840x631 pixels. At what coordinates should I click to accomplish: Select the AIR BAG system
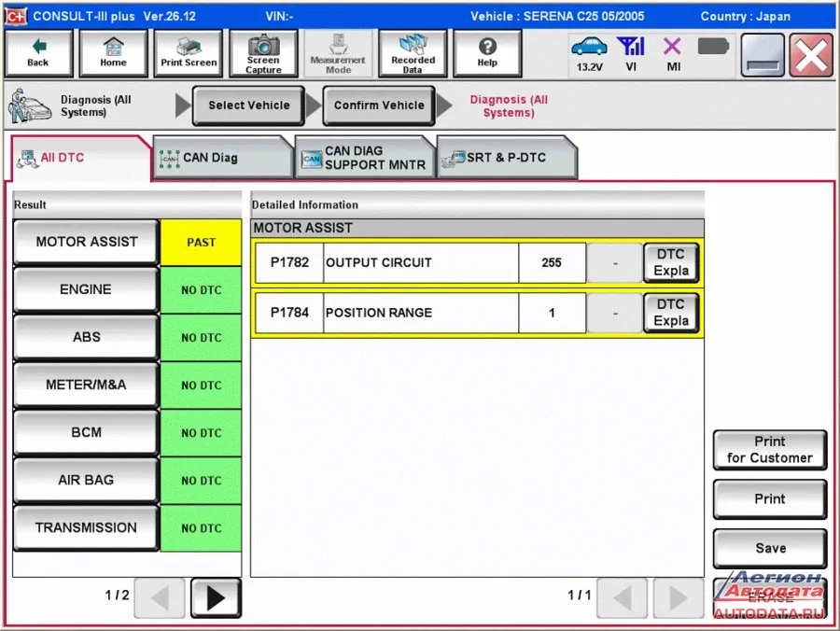click(86, 480)
